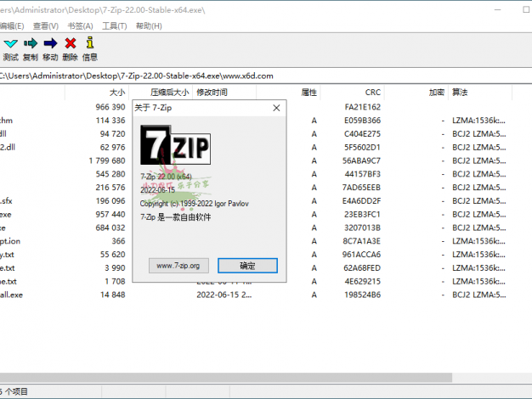Click CRC value 961ACCA6
The height and width of the screenshot is (399, 532).
pos(361,255)
